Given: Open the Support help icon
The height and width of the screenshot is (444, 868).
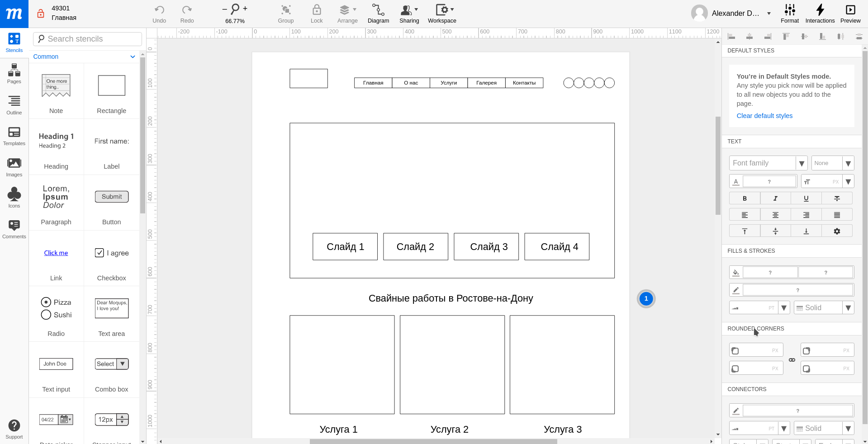Looking at the screenshot, I should [14, 429].
